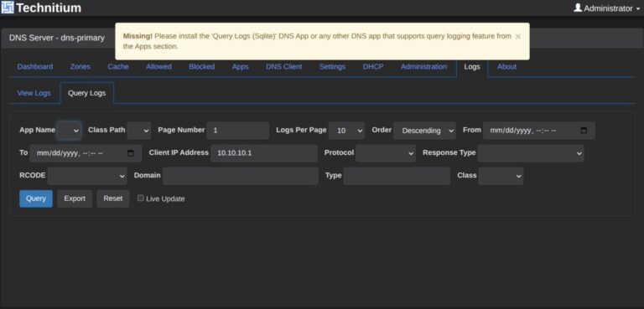Expand the App Name dropdown

tap(69, 131)
